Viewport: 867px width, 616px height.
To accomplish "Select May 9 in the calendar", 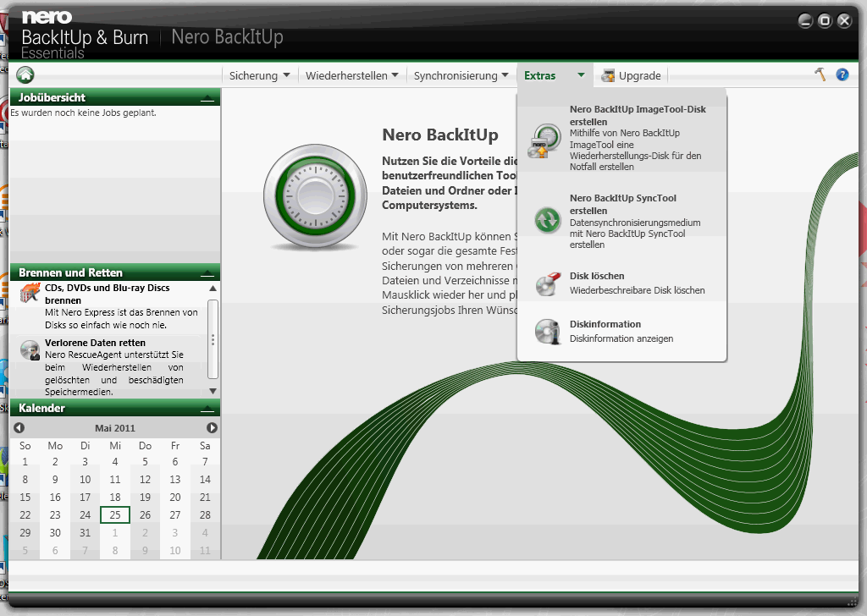I will tap(55, 480).
